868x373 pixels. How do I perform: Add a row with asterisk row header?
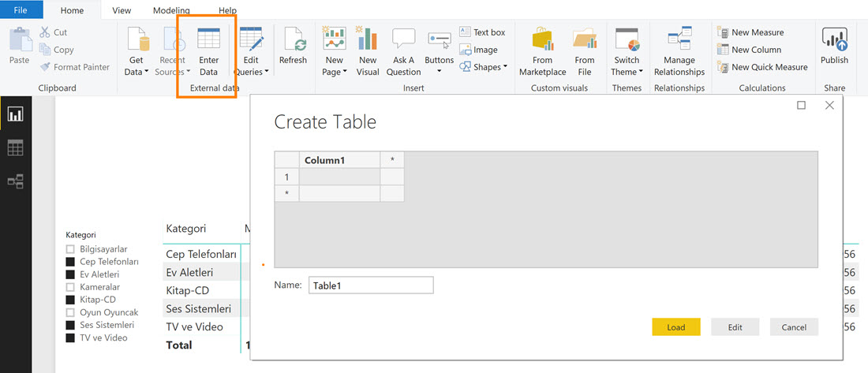coord(286,194)
